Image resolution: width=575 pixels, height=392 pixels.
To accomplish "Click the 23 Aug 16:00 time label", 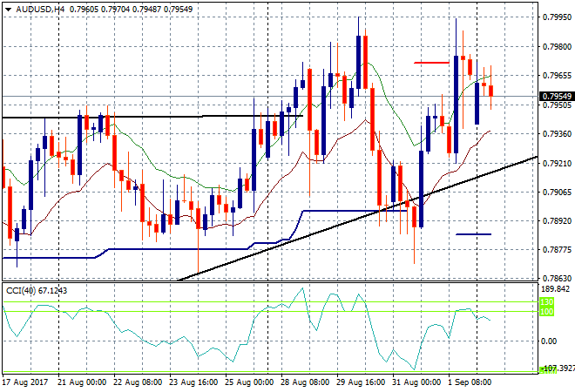I will click(x=193, y=382).
